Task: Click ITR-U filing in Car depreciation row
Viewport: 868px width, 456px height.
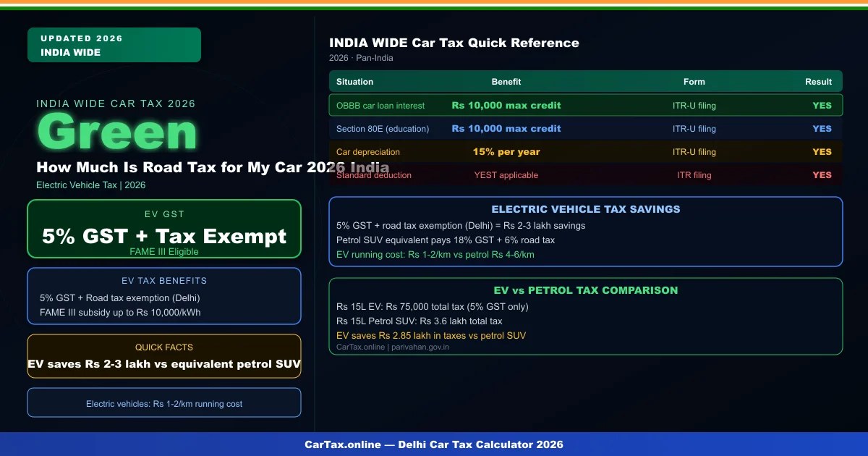Action: click(694, 152)
